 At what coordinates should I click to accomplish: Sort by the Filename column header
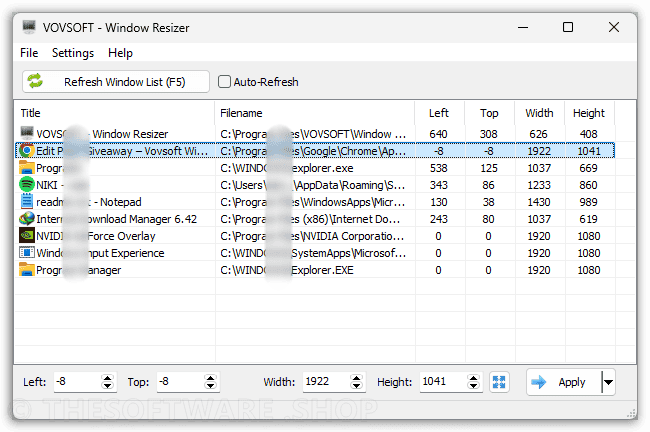click(x=315, y=113)
